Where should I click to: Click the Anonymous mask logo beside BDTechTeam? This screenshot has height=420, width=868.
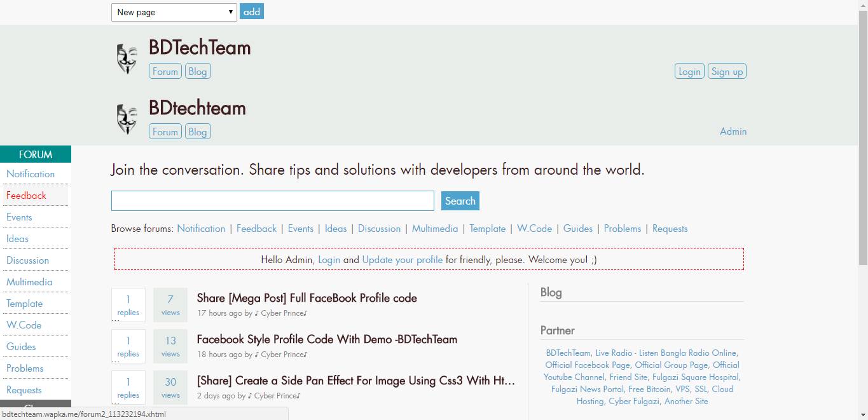pos(127,58)
